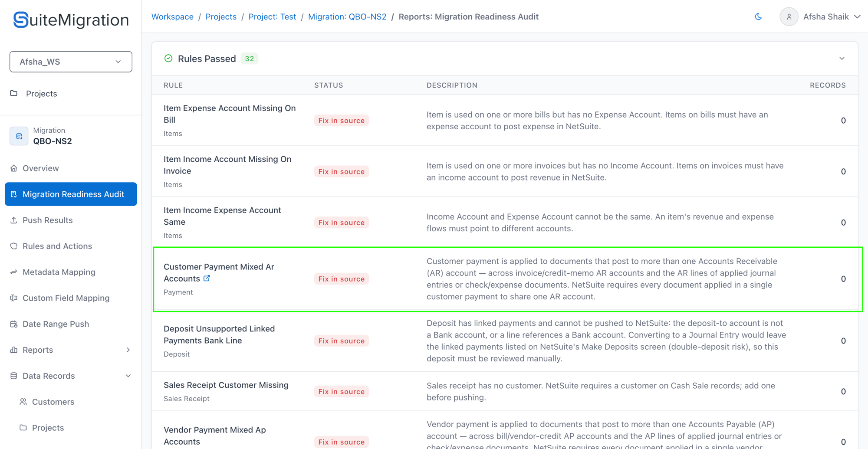Go to Workspace breadcrumb link
This screenshot has width=868, height=449.
[x=172, y=16]
